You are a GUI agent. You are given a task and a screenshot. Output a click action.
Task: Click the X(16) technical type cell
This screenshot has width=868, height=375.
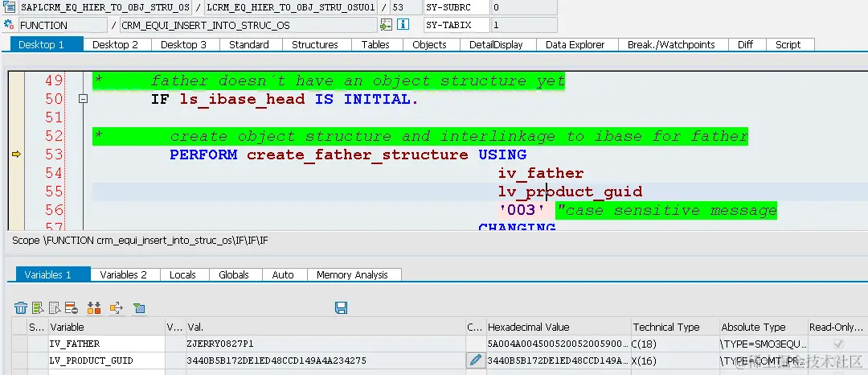675,361
